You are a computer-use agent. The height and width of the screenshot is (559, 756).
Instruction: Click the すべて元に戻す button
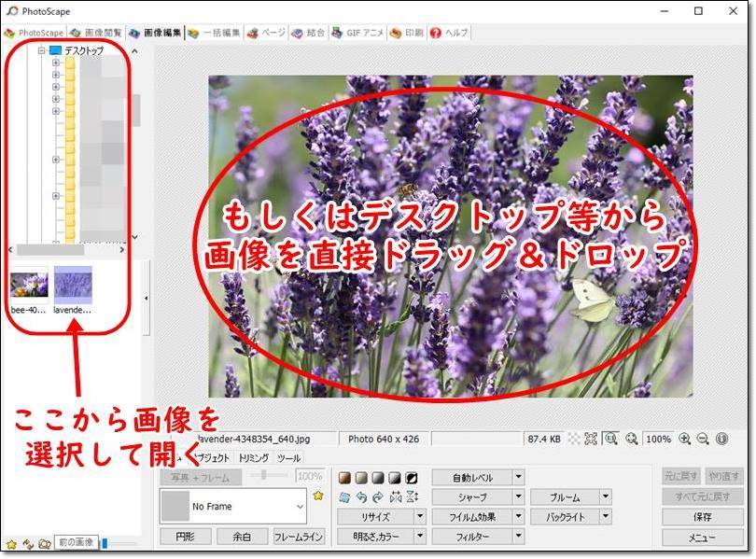(x=703, y=496)
